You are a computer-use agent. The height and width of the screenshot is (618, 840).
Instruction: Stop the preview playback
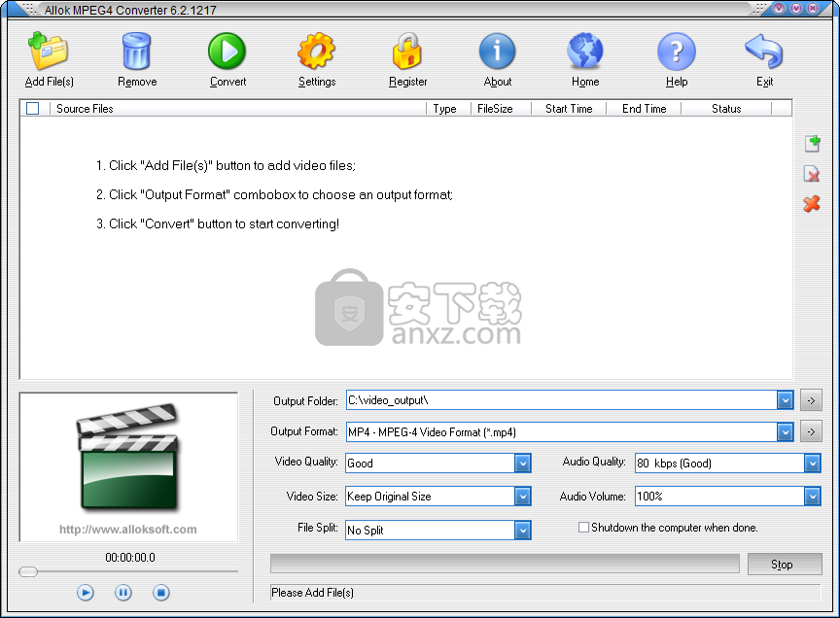[161, 593]
